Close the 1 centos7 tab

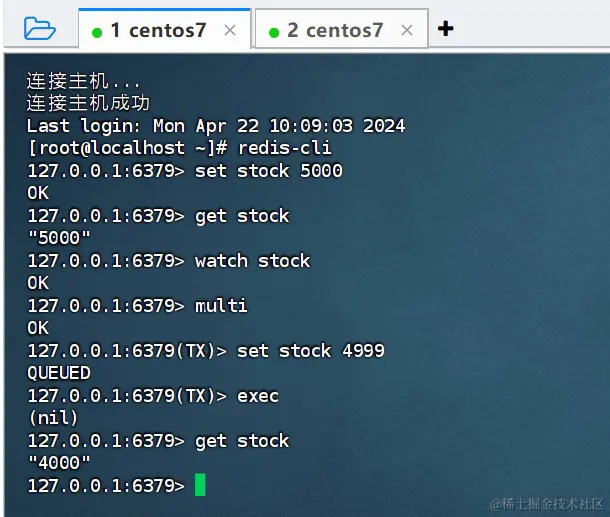tap(230, 30)
